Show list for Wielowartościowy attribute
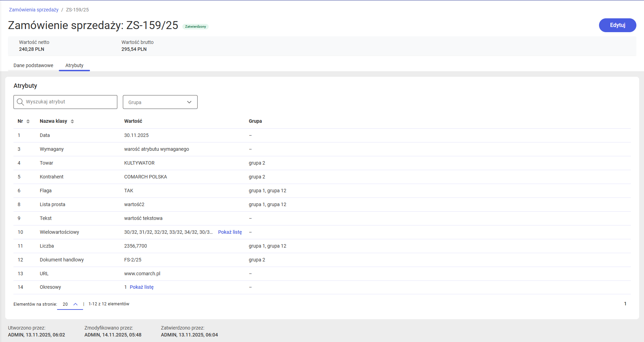 [230, 232]
